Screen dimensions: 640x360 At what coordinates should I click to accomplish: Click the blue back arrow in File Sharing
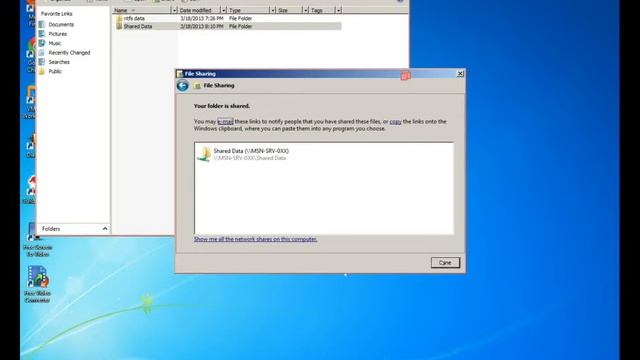[x=182, y=86]
